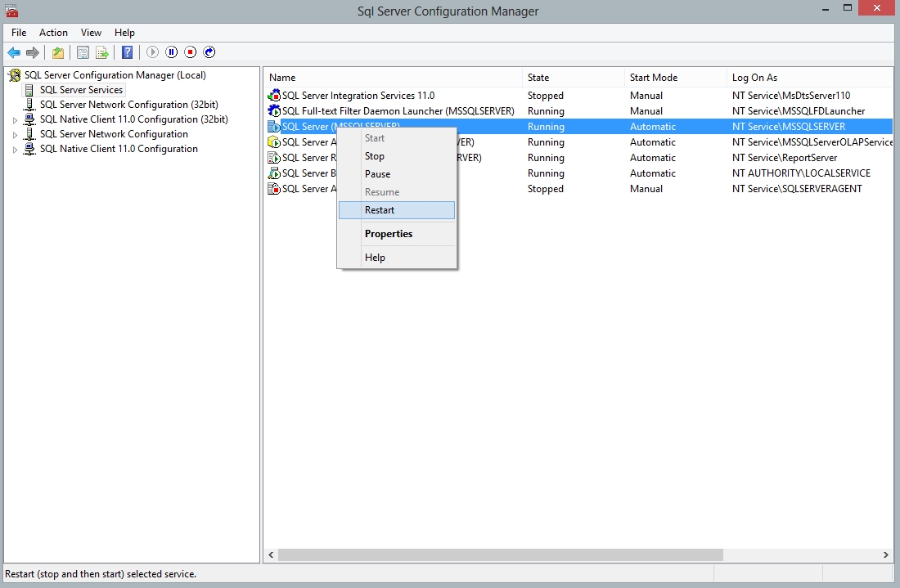Sort by the Start Mode column header
This screenshot has height=588, width=900.
coord(653,78)
